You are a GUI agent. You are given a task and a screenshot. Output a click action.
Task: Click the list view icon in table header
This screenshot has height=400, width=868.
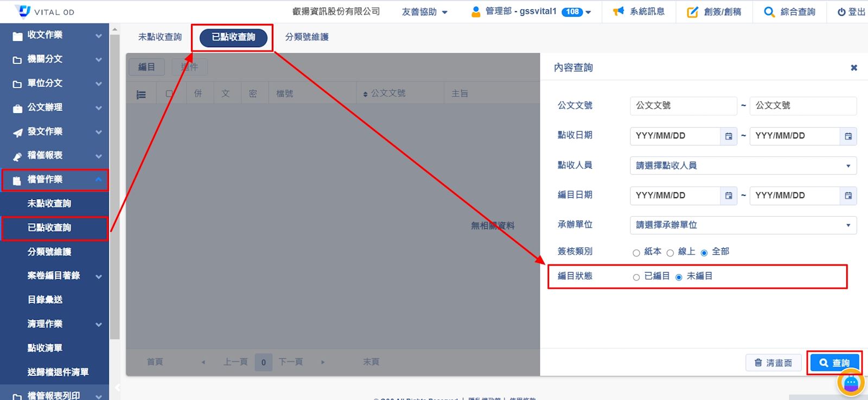(x=141, y=94)
